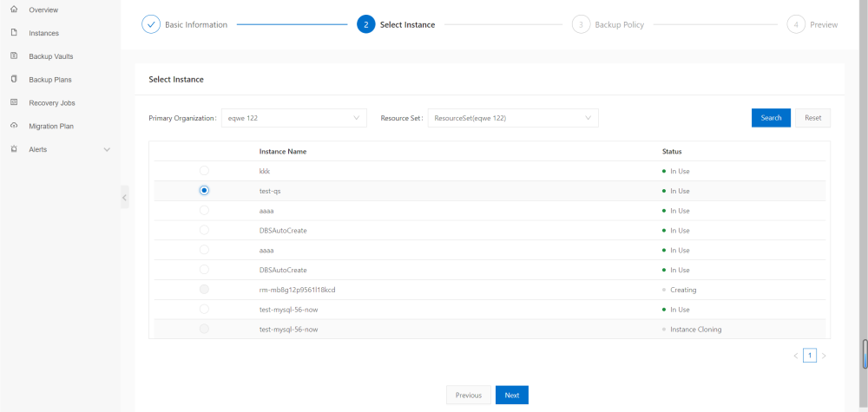Viewport: 868px width, 412px height.
Task: Click the Alerts alarm icon
Action: point(15,149)
